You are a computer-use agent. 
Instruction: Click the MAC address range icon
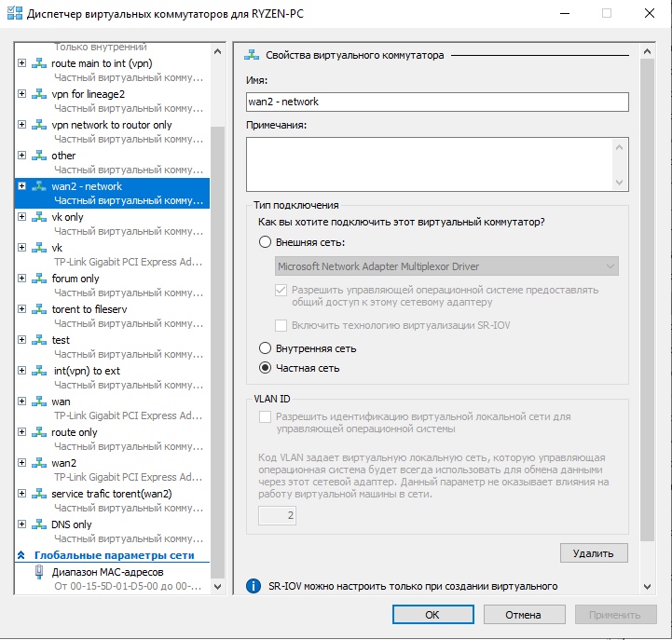pyautogui.click(x=39, y=572)
